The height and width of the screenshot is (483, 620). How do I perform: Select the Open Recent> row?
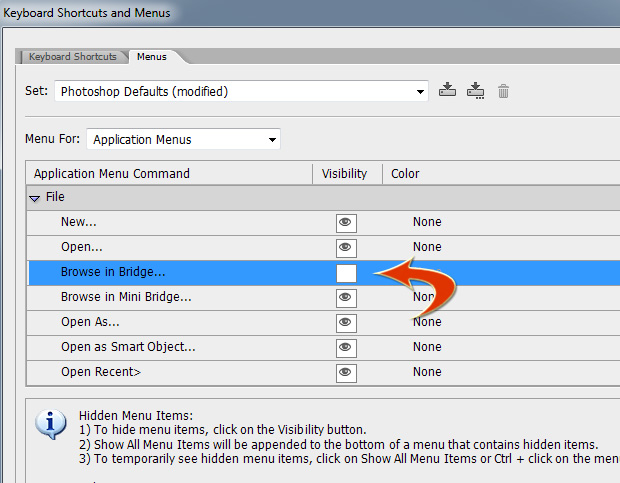[323, 373]
